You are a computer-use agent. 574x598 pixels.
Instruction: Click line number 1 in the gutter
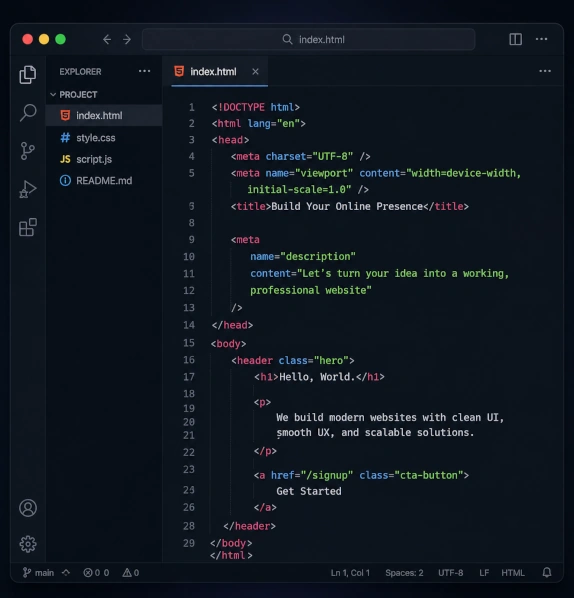pyautogui.click(x=191, y=107)
